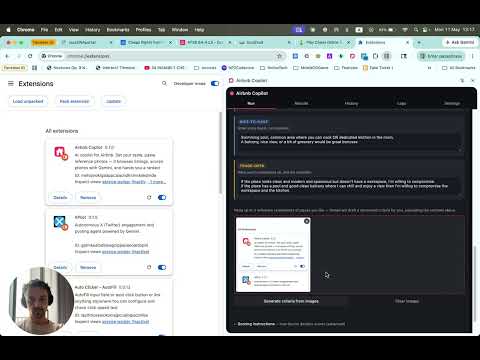Switch to the Settings tab in Airbnb Copilot
This screenshot has width=480, height=360.
452,103
